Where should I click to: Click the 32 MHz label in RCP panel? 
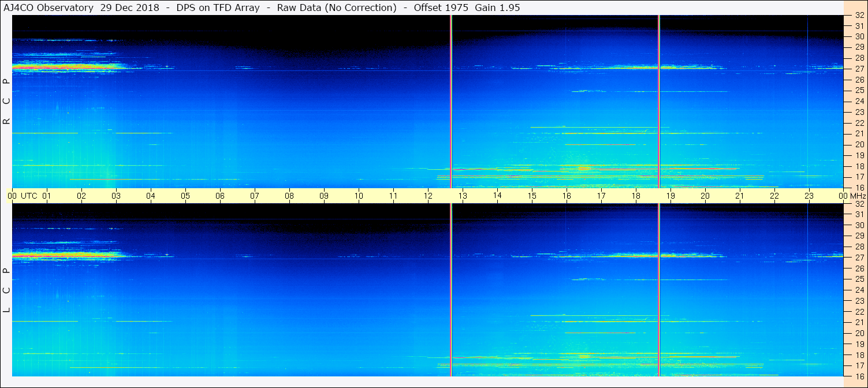coord(859,16)
